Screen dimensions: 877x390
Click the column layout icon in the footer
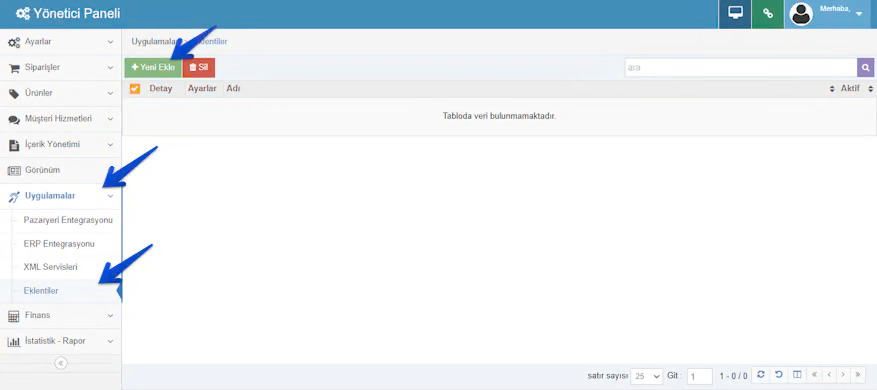(x=798, y=374)
